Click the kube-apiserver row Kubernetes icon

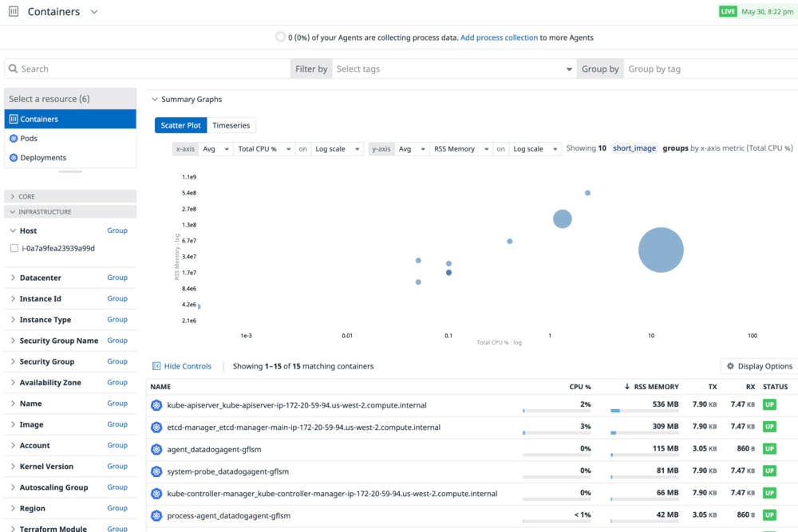click(x=156, y=405)
